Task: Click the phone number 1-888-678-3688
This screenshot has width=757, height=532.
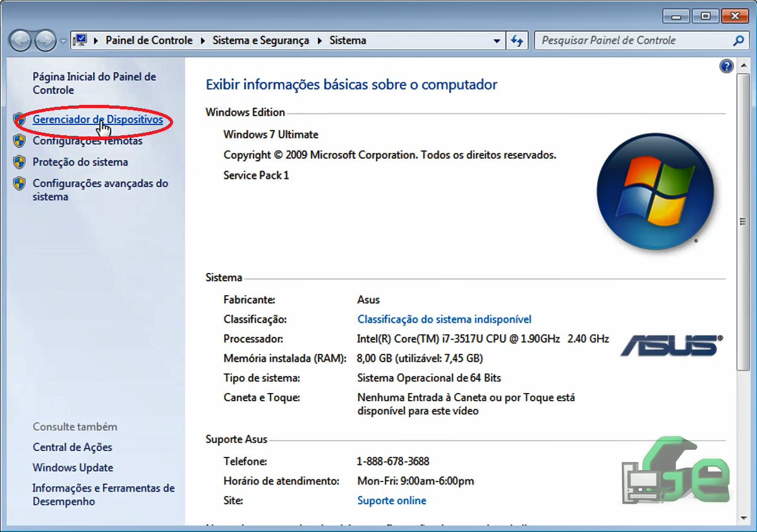Action: [x=393, y=461]
